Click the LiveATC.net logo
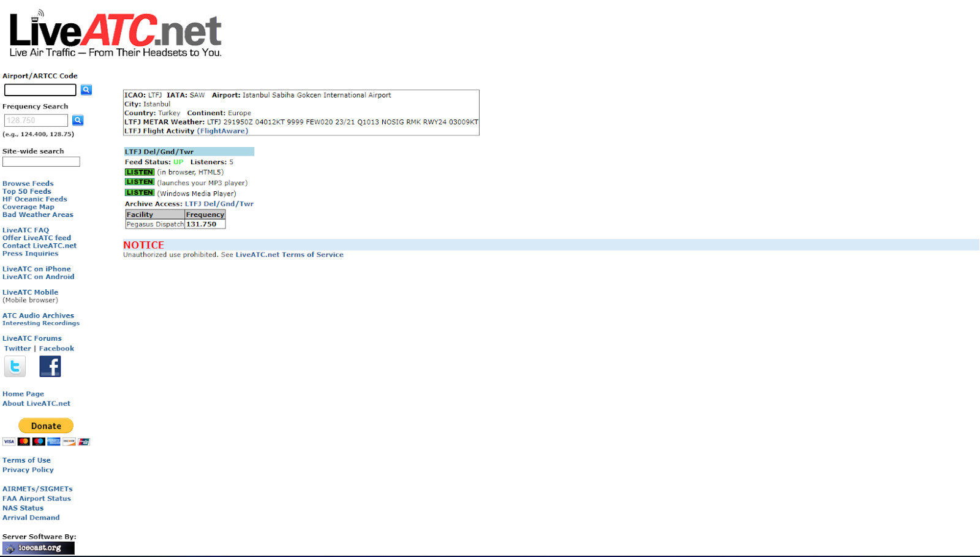Viewport: 980px width, 557px height. 115,34
